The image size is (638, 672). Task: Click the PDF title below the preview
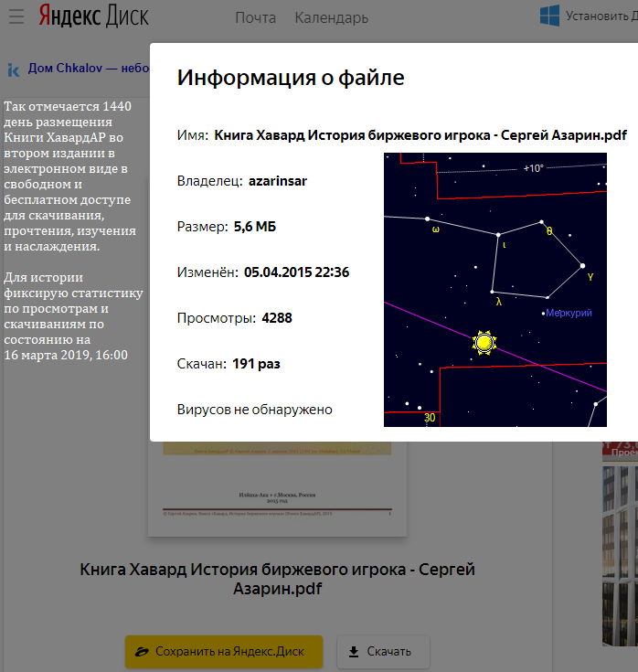pos(278,579)
